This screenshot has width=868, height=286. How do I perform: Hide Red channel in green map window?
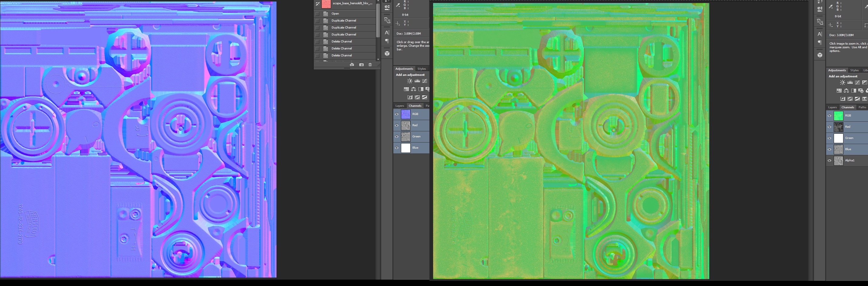[x=829, y=127]
